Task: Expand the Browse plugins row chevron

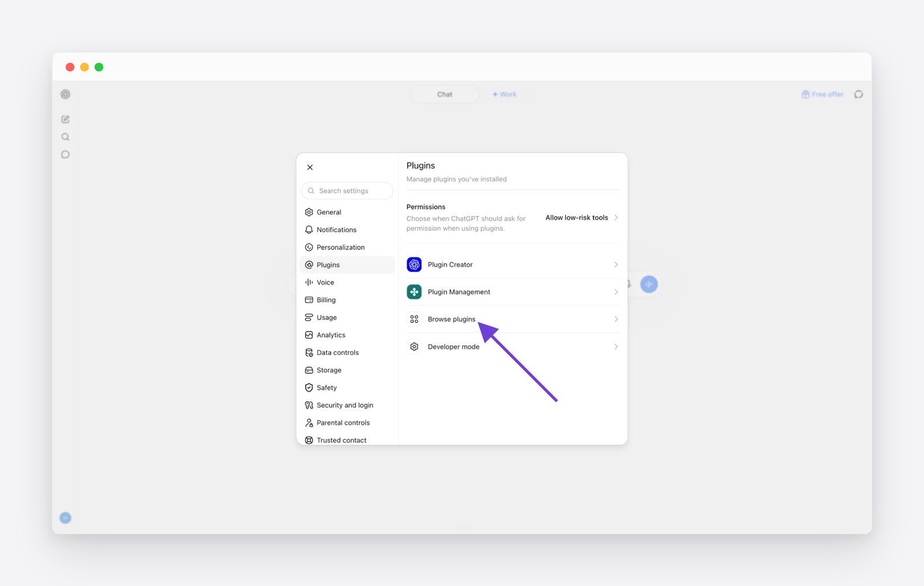Action: point(616,319)
